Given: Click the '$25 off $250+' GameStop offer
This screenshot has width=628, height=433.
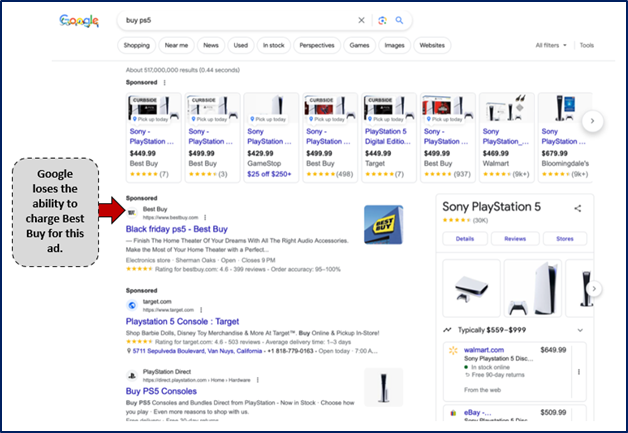Looking at the screenshot, I should [x=269, y=174].
